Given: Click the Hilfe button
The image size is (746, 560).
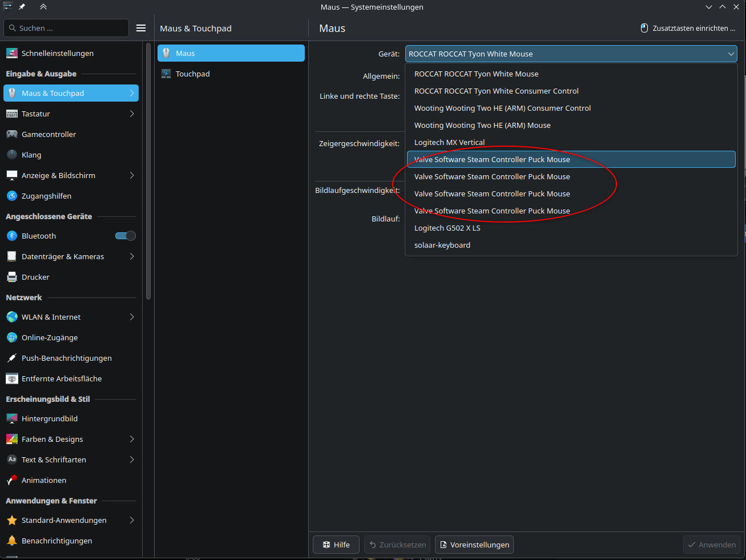Looking at the screenshot, I should (x=336, y=545).
